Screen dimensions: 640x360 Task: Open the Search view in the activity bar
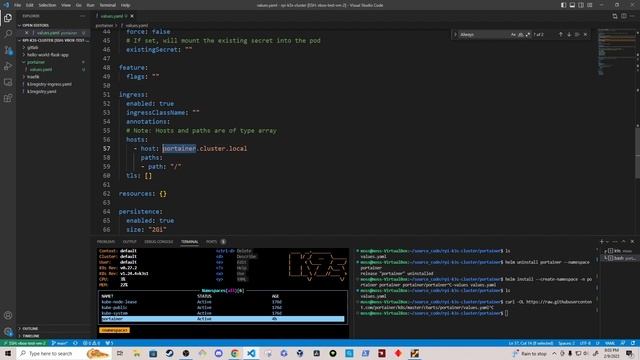coord(8,34)
